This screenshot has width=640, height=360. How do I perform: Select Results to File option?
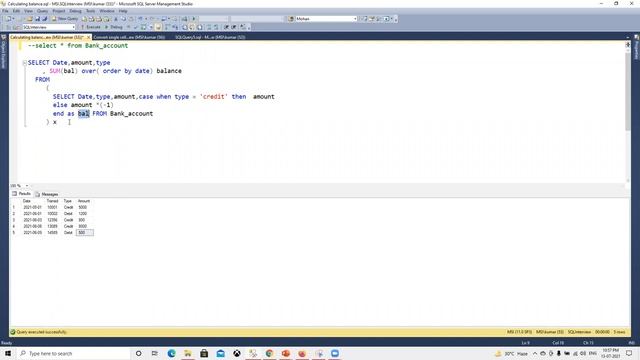coord(200,27)
